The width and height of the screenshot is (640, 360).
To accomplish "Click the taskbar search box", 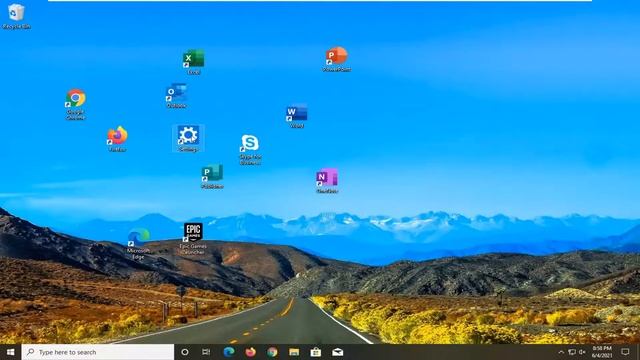I will 98,352.
